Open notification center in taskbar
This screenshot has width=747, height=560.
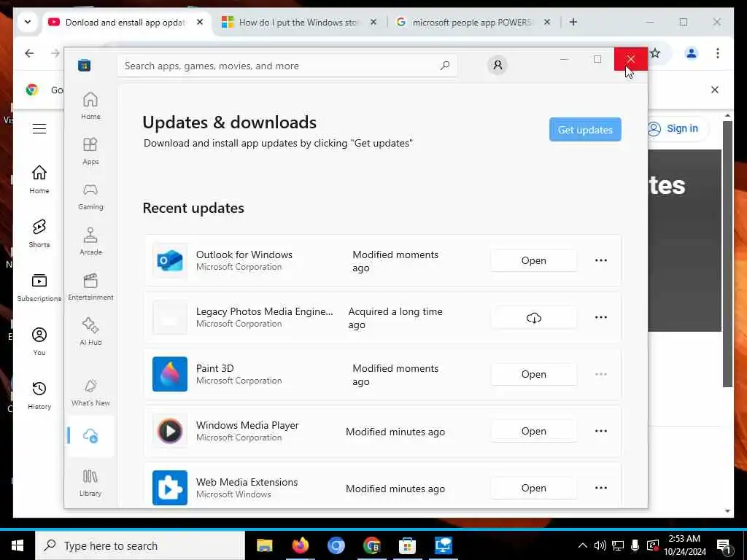click(724, 546)
